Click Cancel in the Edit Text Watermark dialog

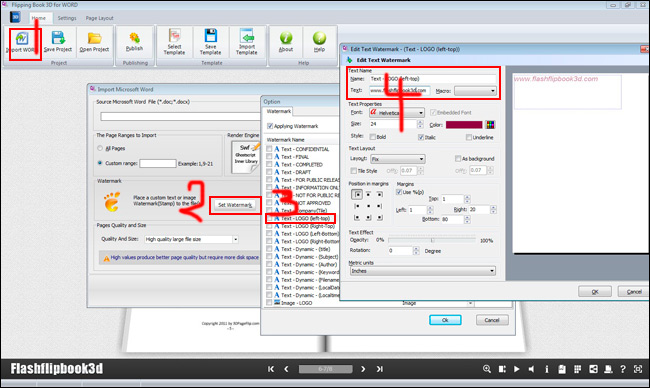(x=634, y=292)
